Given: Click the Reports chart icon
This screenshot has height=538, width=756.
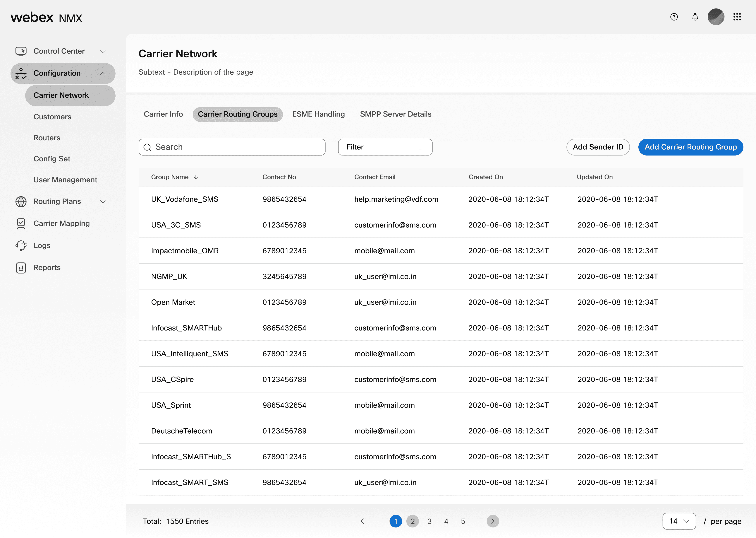Looking at the screenshot, I should [x=21, y=268].
